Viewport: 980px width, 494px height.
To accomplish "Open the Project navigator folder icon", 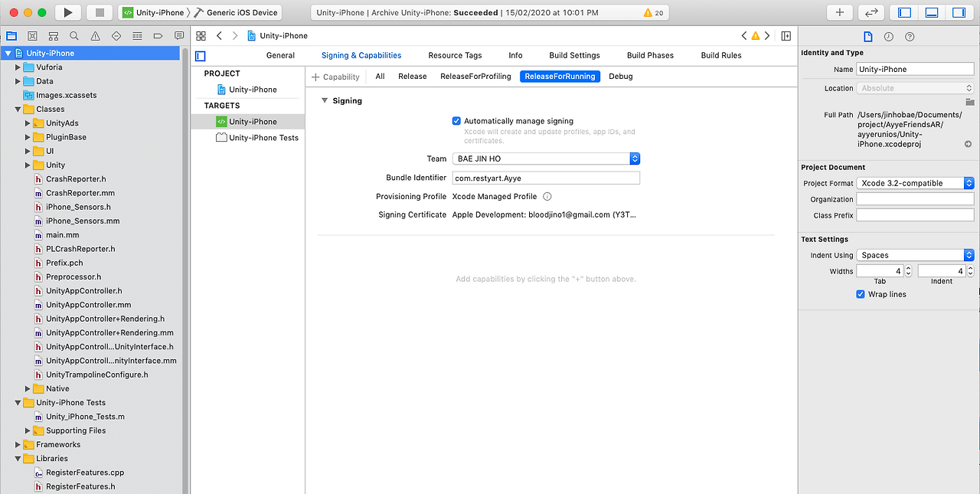I will click(11, 36).
